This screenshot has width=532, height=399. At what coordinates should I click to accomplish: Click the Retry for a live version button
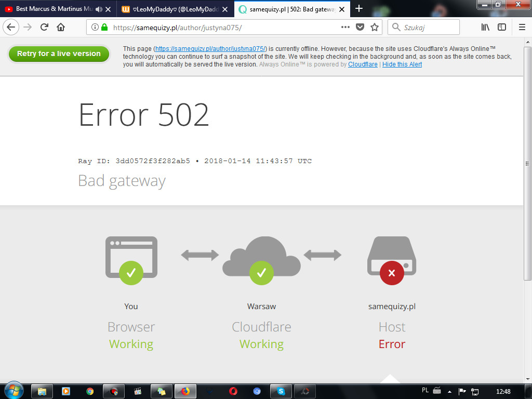click(x=59, y=54)
